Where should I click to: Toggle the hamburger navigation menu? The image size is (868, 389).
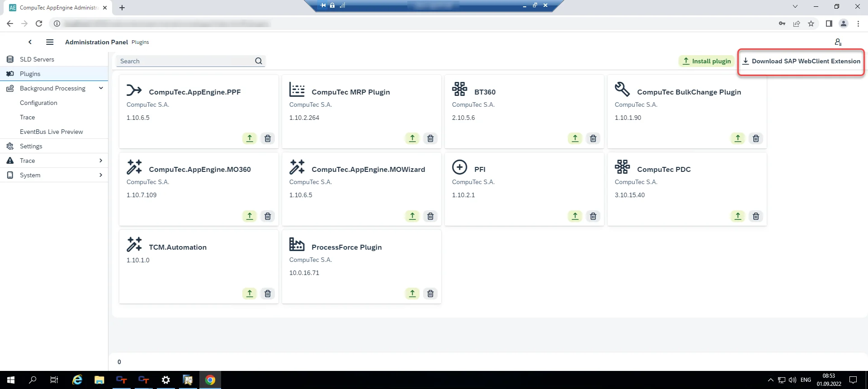50,42
